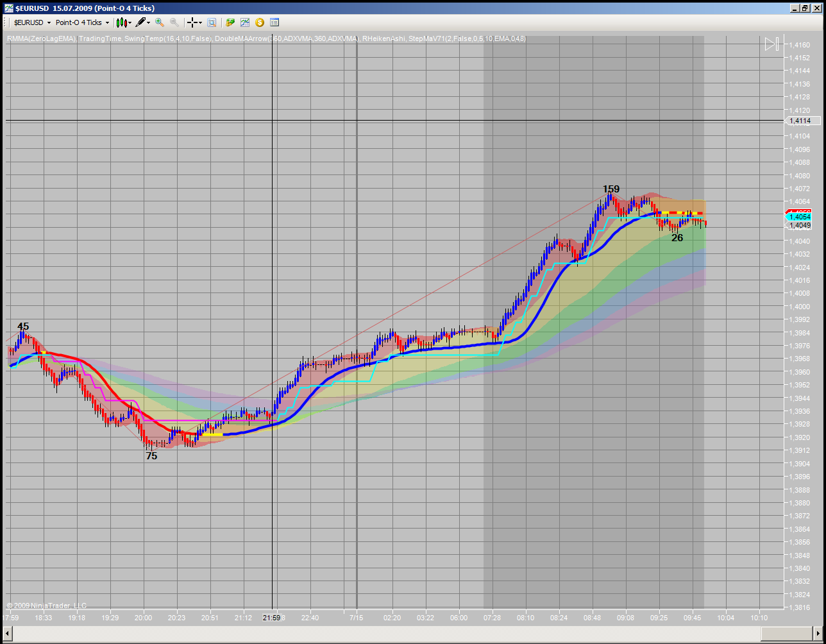Click the 1,4160 price axis label
826x644 pixels.
click(799, 44)
